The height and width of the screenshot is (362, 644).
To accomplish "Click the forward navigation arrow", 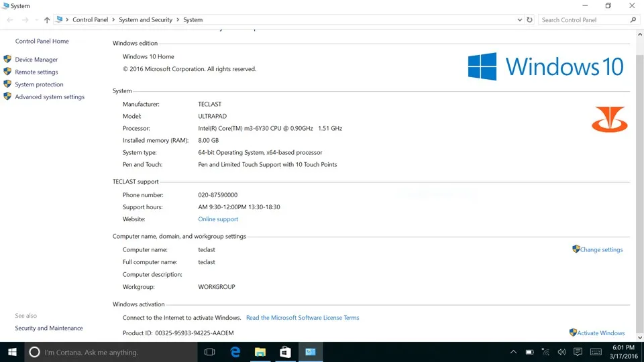I will [x=25, y=19].
